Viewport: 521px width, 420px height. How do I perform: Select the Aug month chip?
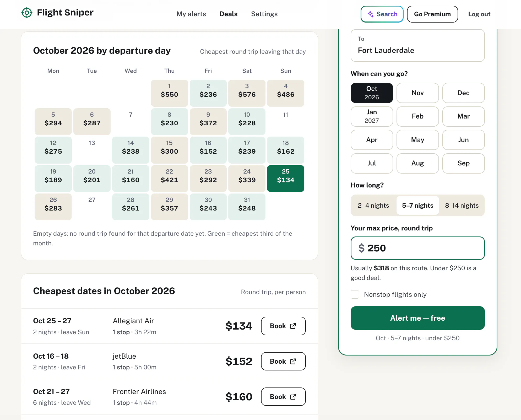coord(417,163)
